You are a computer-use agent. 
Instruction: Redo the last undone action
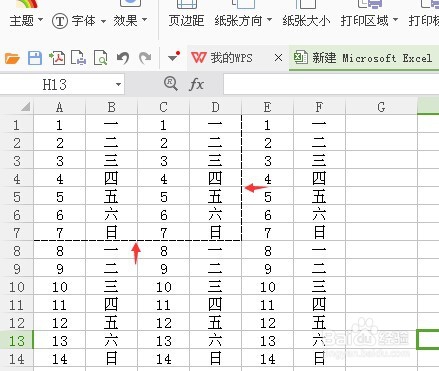[145, 58]
